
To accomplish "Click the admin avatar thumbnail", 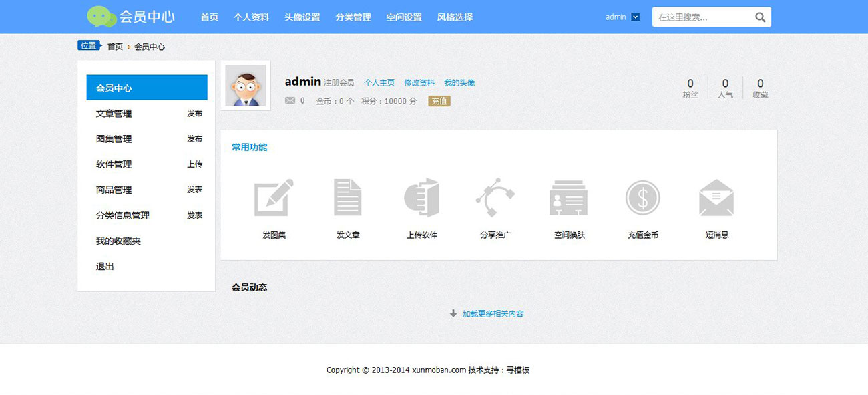I will pos(245,86).
